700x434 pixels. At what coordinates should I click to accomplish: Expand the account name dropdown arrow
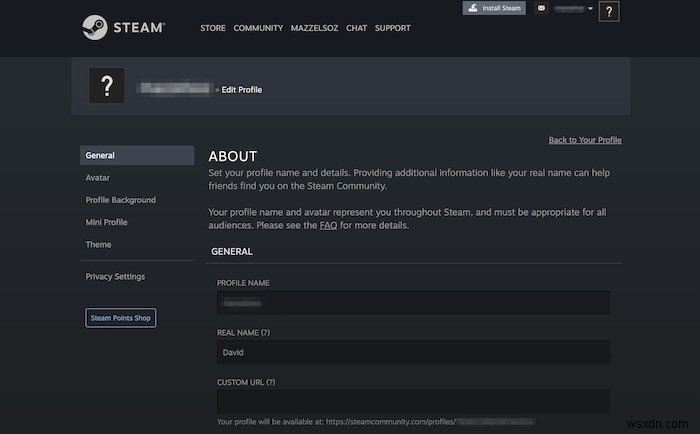[x=591, y=8]
